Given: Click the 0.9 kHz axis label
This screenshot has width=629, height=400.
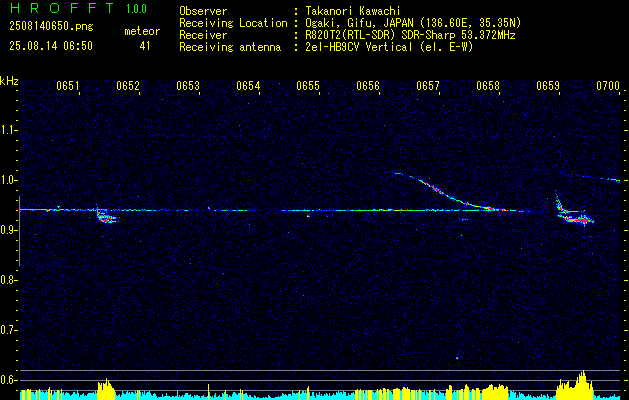Looking at the screenshot, I should click(8, 230).
